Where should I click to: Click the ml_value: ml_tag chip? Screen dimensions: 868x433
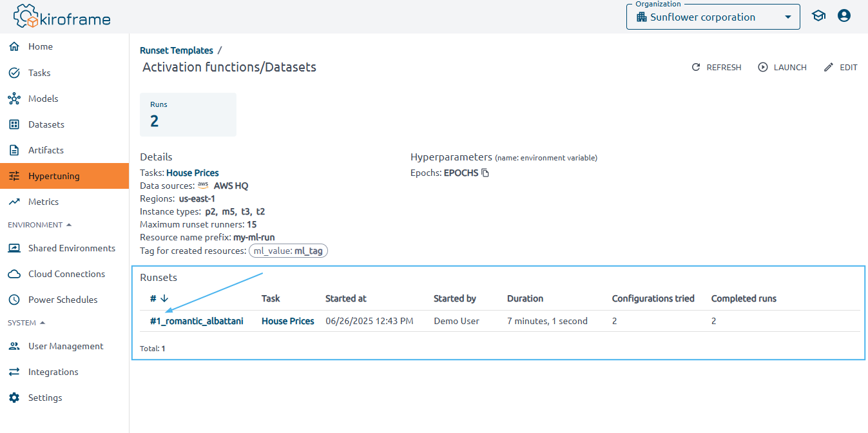pyautogui.click(x=288, y=251)
